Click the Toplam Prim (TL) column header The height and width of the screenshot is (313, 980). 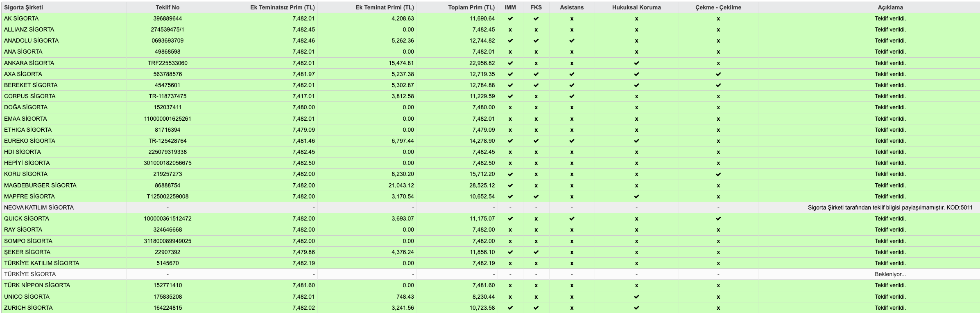click(471, 7)
